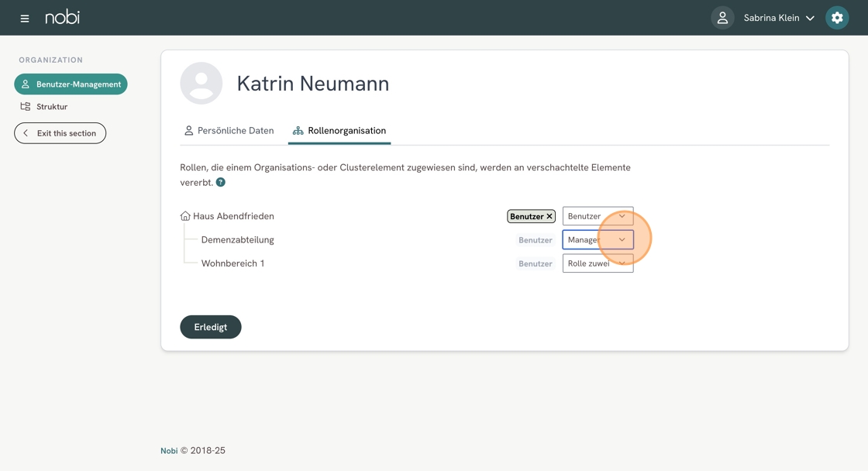This screenshot has height=471, width=868.
Task: Open the hamburger menu icon
Action: click(x=25, y=18)
